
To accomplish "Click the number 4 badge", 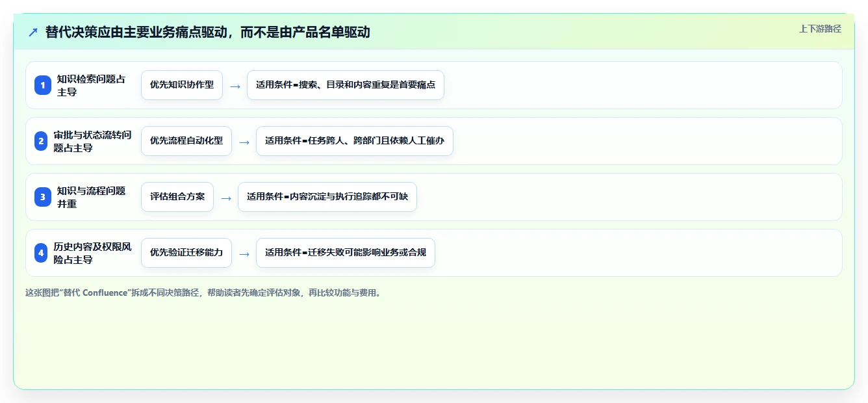I will [41, 253].
